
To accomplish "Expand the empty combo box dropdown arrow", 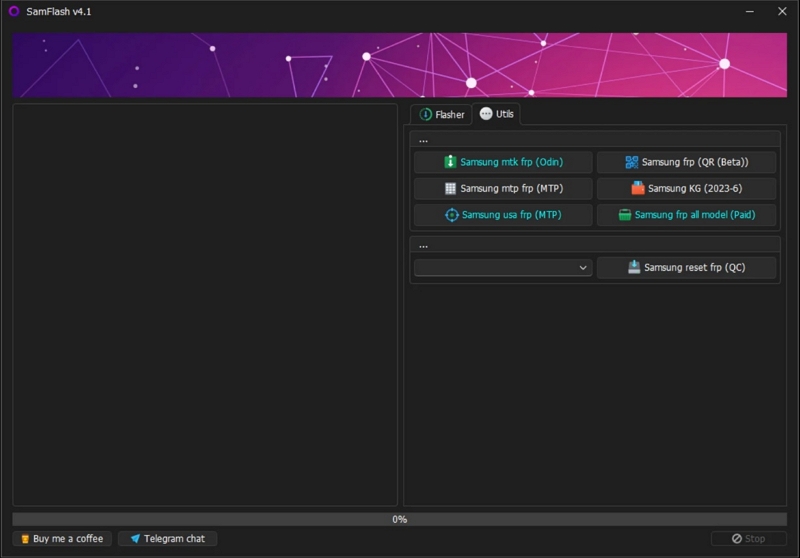I will pyautogui.click(x=583, y=268).
